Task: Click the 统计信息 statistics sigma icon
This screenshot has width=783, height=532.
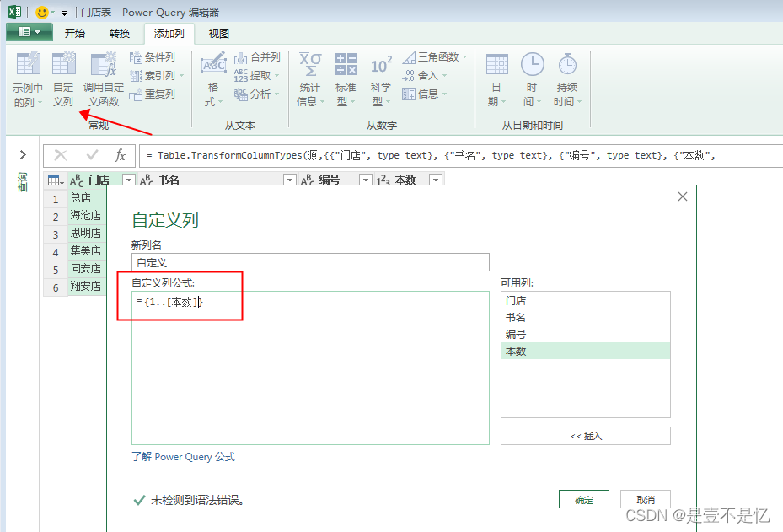Action: click(x=310, y=64)
